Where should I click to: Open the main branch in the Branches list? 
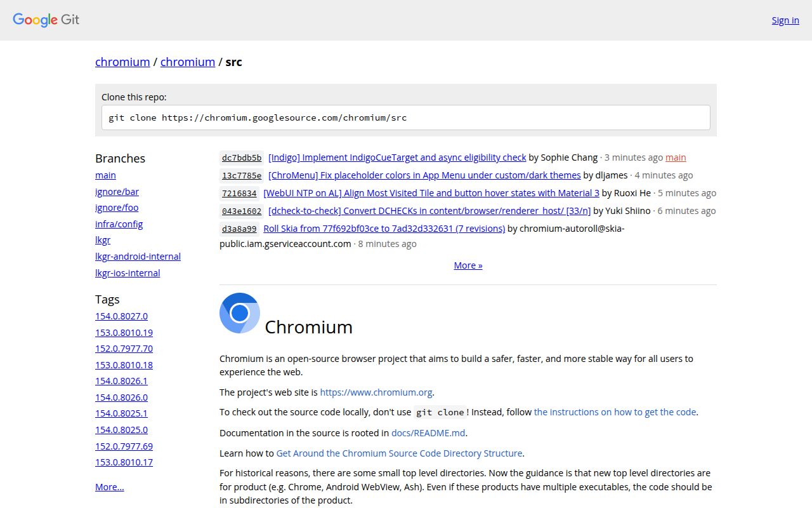[x=105, y=175]
